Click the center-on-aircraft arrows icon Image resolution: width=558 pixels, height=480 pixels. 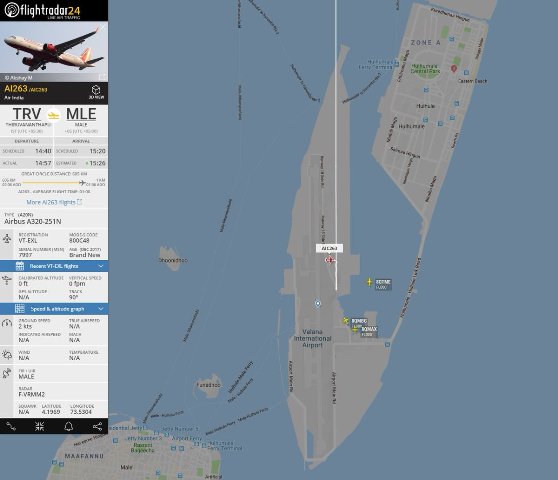tap(40, 426)
